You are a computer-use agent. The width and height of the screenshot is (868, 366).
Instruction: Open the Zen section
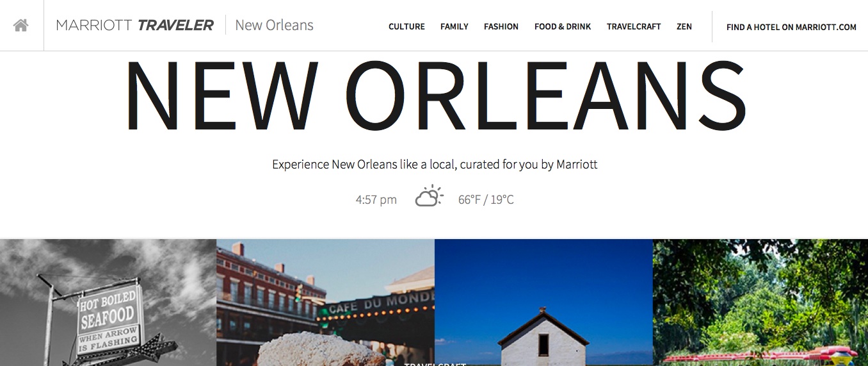coord(684,27)
